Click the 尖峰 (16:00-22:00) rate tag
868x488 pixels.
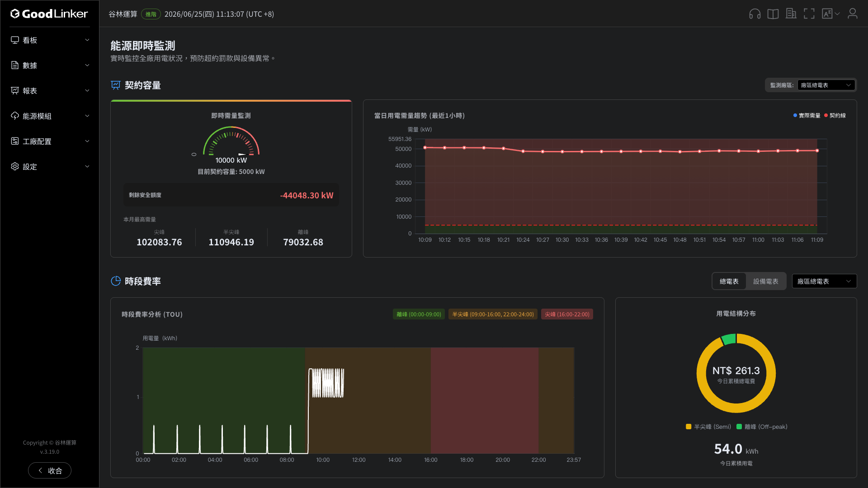[567, 314]
